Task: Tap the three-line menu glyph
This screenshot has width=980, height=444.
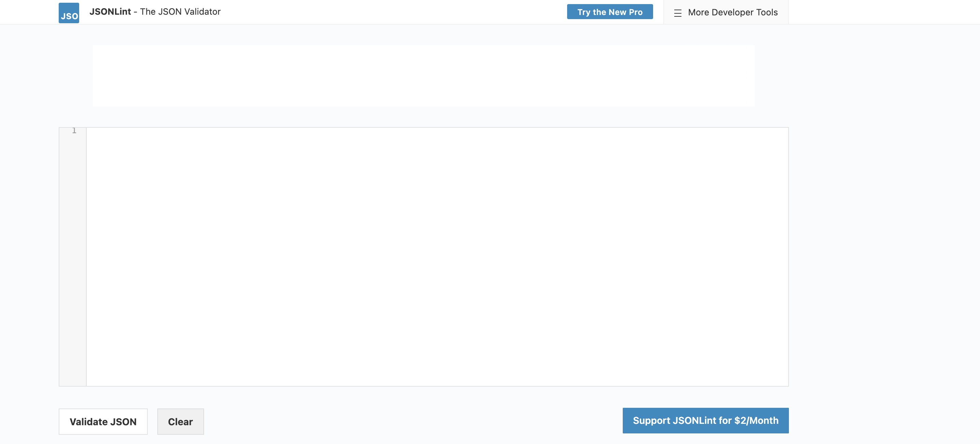Action: [677, 13]
